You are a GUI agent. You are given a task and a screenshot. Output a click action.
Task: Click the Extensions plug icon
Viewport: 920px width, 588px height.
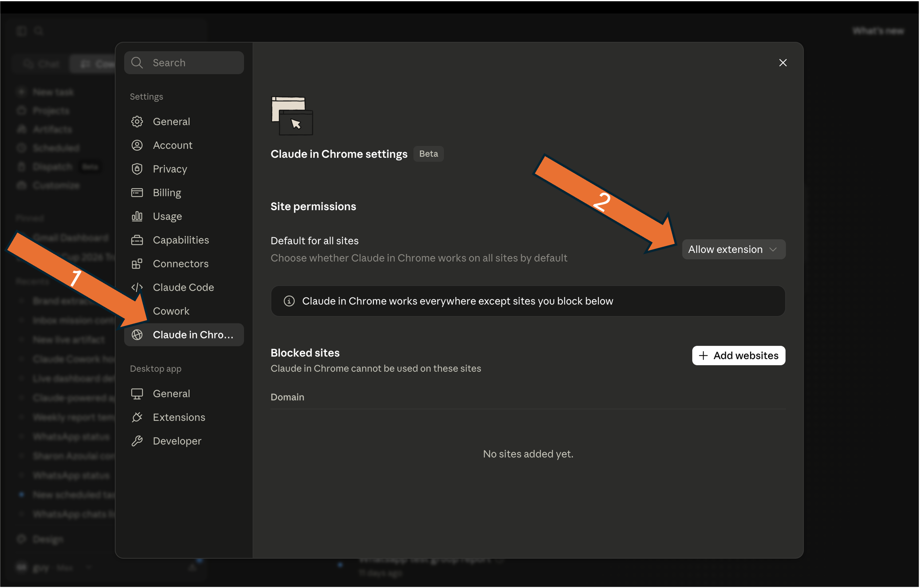tap(137, 417)
